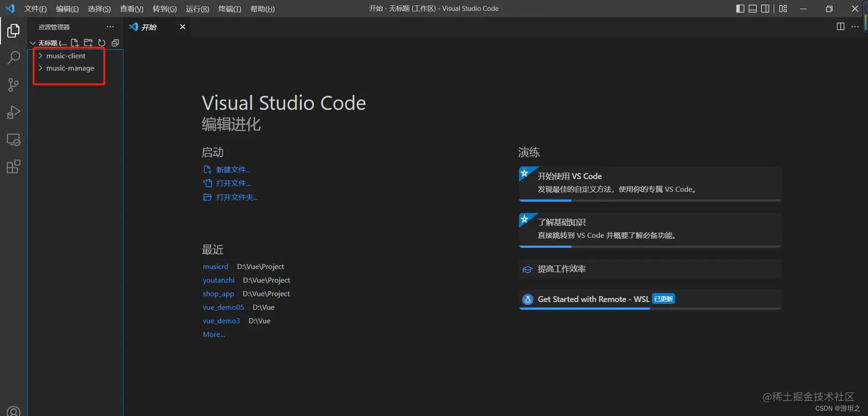Viewport: 868px width, 416px height.
Task: Toggle secondary sidebar layout button
Action: tap(765, 9)
